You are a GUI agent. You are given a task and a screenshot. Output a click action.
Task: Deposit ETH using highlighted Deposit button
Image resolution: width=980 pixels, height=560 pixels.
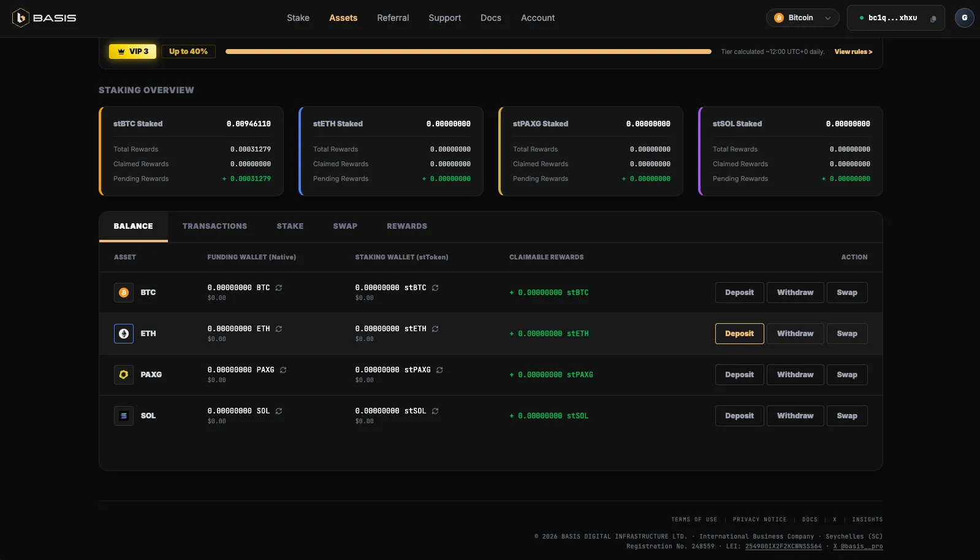tap(739, 334)
